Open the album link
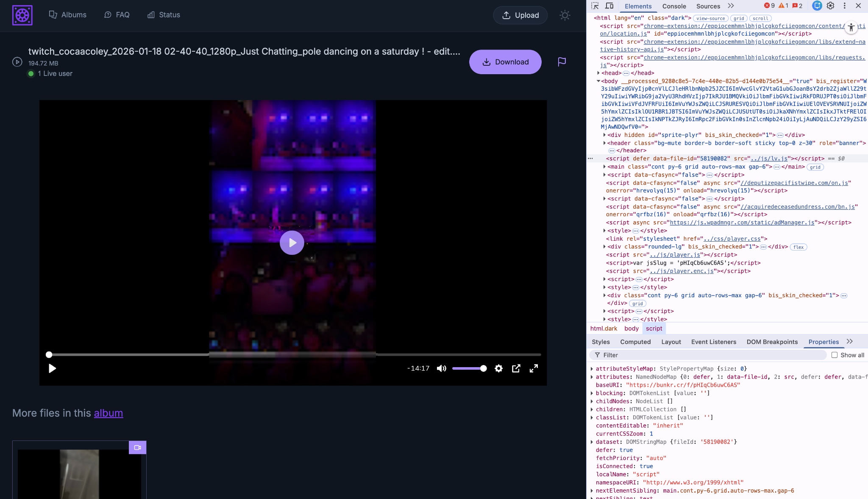Screen dimensions: 868x499 coord(108,413)
